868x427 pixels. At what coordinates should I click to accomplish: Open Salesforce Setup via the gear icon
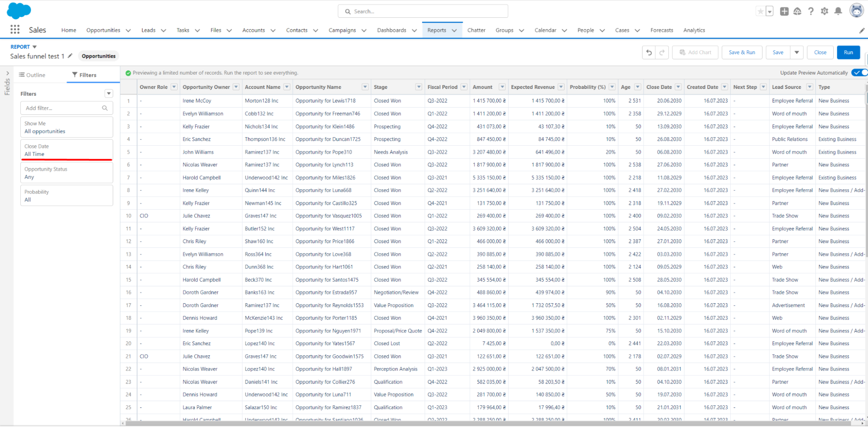tap(825, 11)
